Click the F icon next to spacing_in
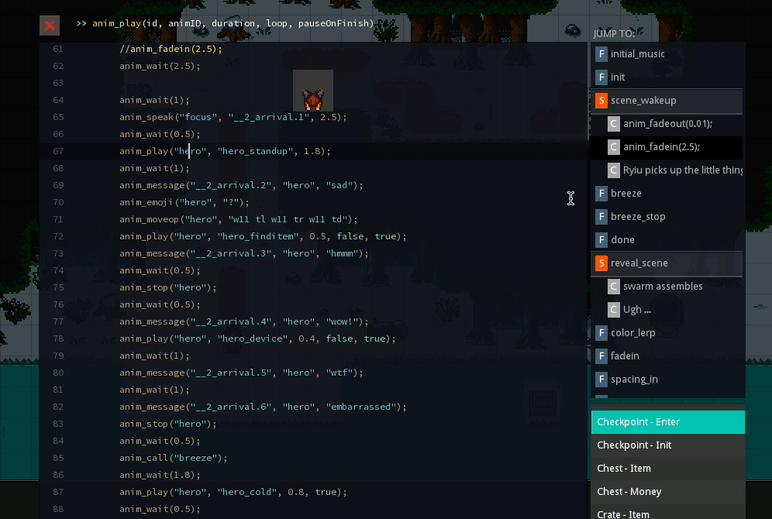The height and width of the screenshot is (519, 772). pyautogui.click(x=601, y=379)
